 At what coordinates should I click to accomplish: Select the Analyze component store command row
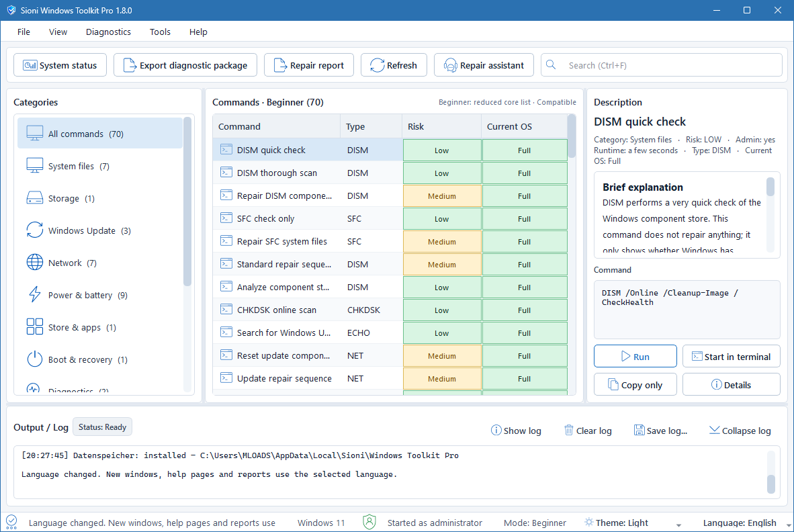pos(390,287)
